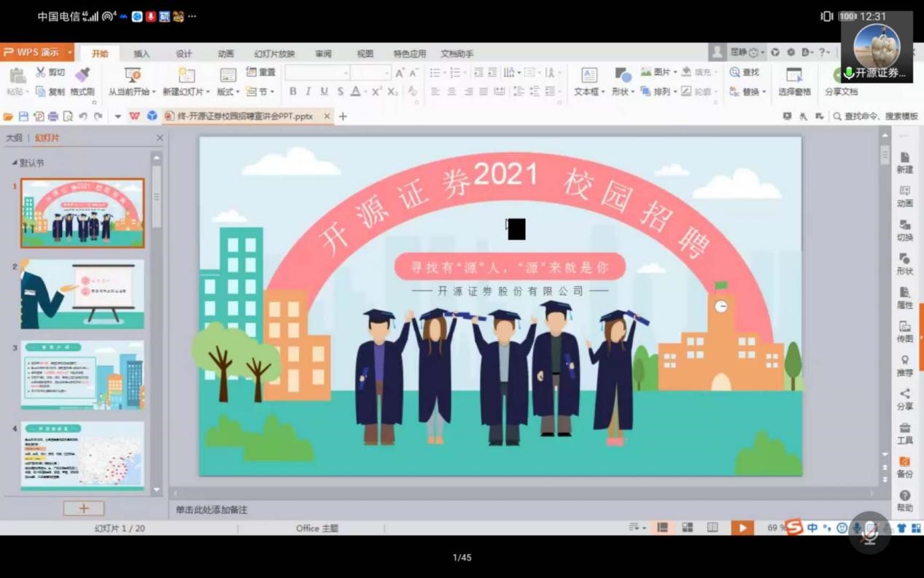Toggle Underline text formatting
Screen dimensions: 924x578
(x=324, y=92)
